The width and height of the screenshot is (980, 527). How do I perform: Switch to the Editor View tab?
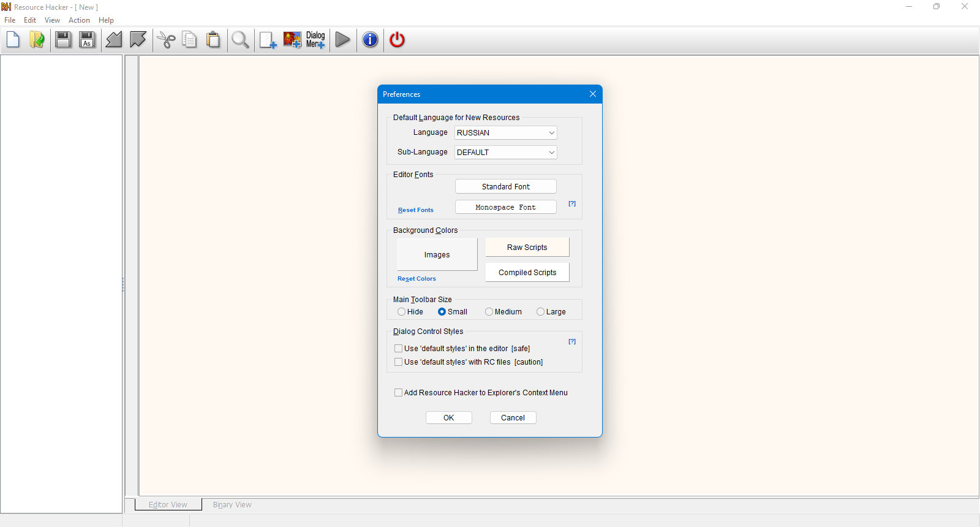pyautogui.click(x=168, y=505)
